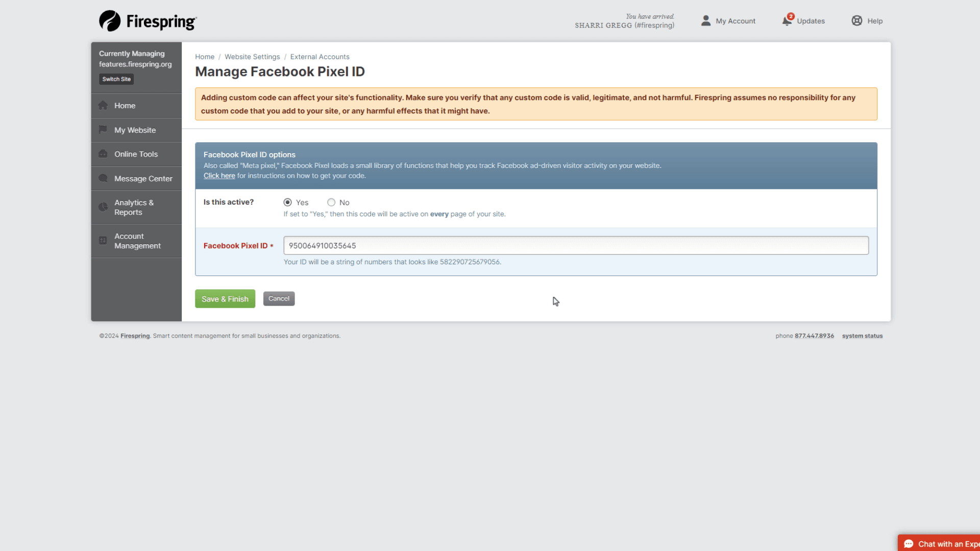Viewport: 980px width, 551px height.
Task: Go to External Accounts breadcrumb
Action: coord(320,57)
